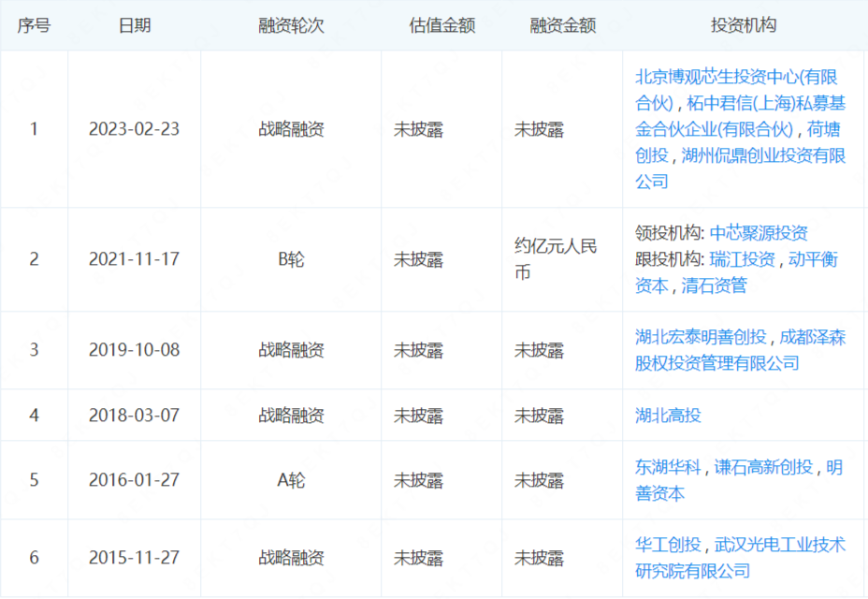The image size is (868, 599).
Task: Select date cell 2016-01-27
Action: pos(134,479)
